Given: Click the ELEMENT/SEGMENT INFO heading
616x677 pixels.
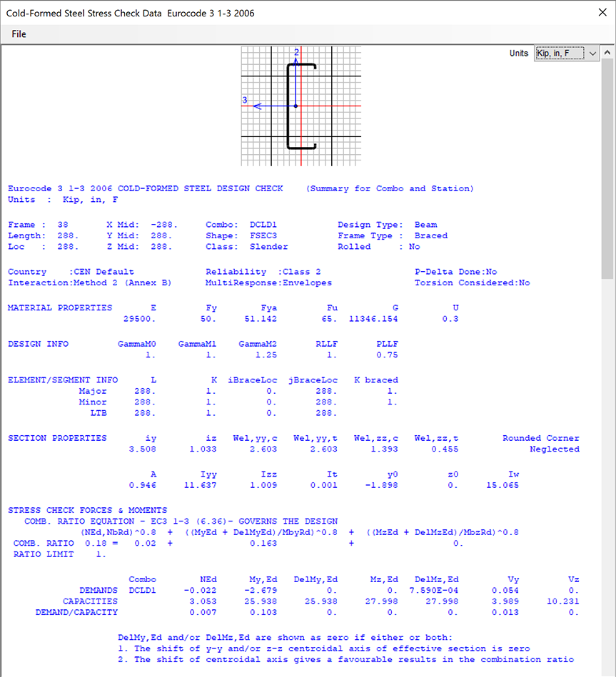Looking at the screenshot, I should click(63, 380).
